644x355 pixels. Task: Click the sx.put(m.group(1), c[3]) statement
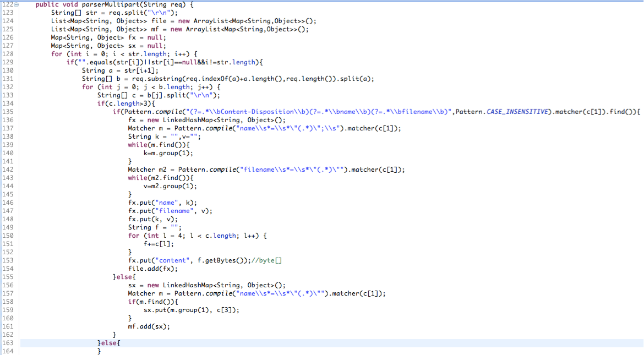tap(192, 310)
